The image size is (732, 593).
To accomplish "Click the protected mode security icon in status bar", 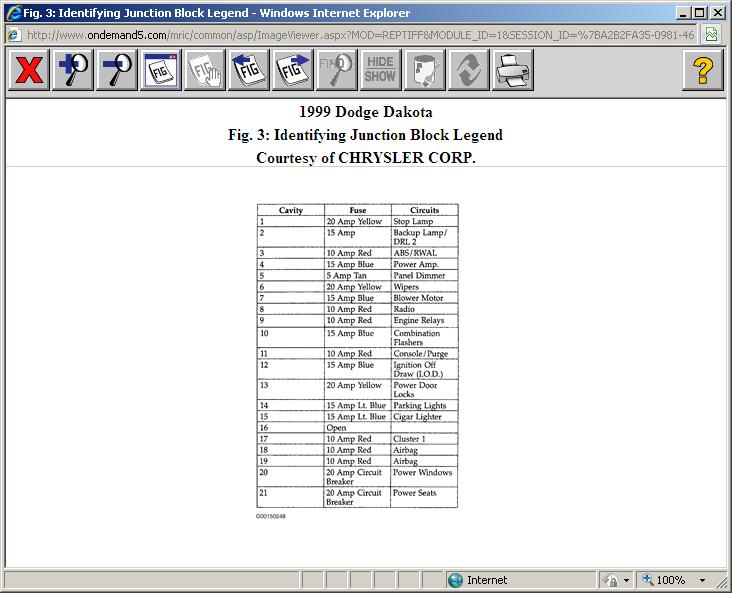I will (x=610, y=580).
